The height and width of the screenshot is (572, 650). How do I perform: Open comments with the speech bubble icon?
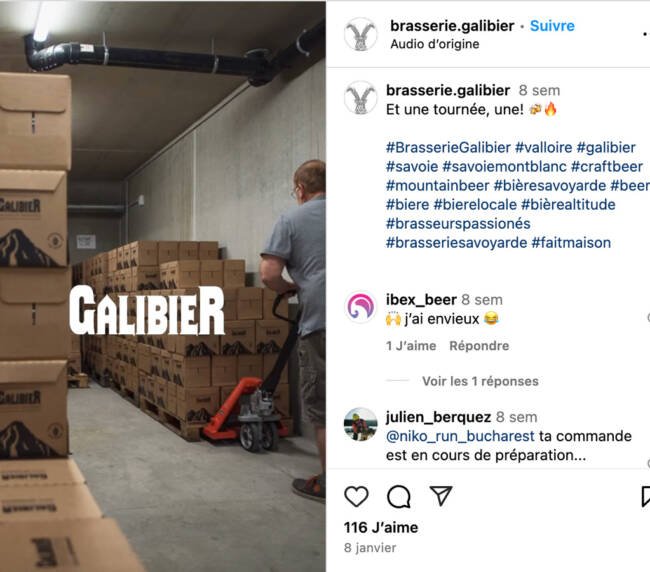pyautogui.click(x=399, y=496)
